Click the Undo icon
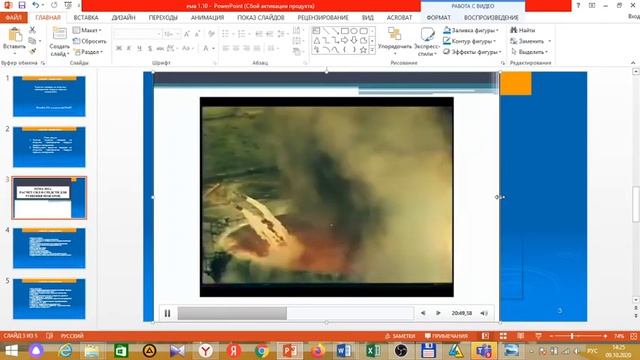This screenshot has height=360, width=640. pos(36,5)
